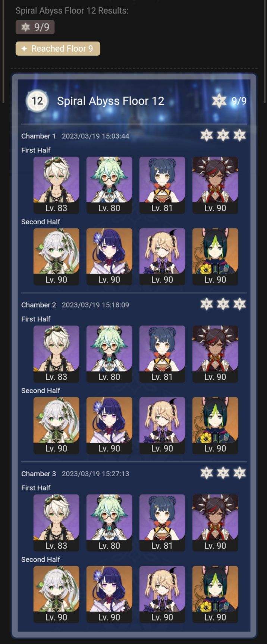The width and height of the screenshot is (267, 644).
Task: Select Chamber 1 first half Bennett Lv. 83 portrait
Action: click(x=56, y=185)
